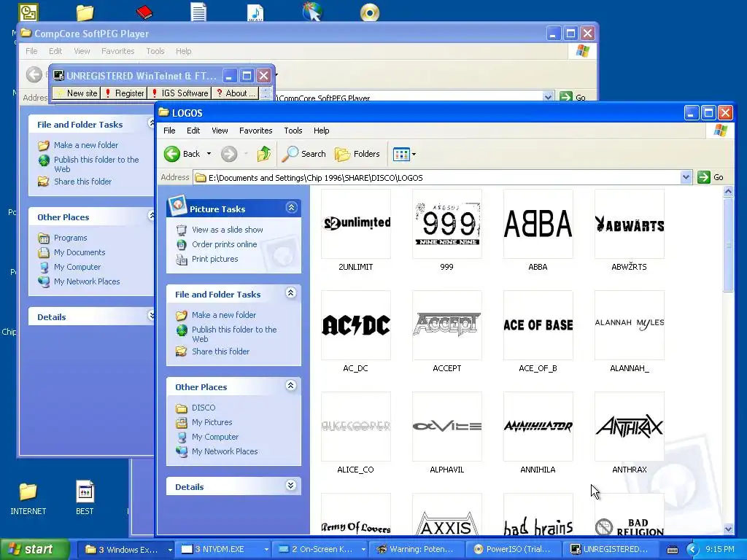Open My Pictures under Other Places

(x=212, y=422)
